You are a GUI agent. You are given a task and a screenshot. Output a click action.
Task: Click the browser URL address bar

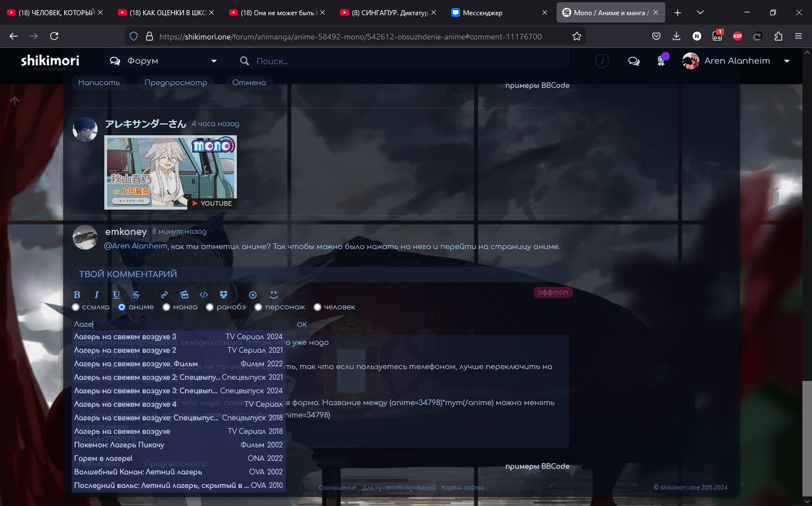[x=355, y=36]
